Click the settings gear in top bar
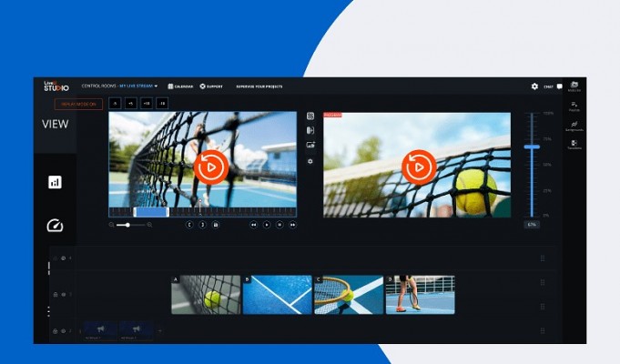 pyautogui.click(x=534, y=86)
